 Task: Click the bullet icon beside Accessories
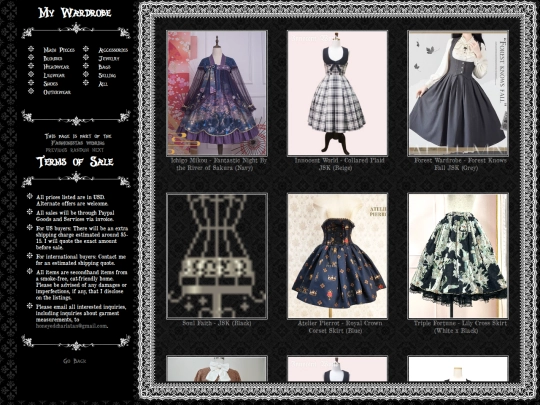click(86, 49)
